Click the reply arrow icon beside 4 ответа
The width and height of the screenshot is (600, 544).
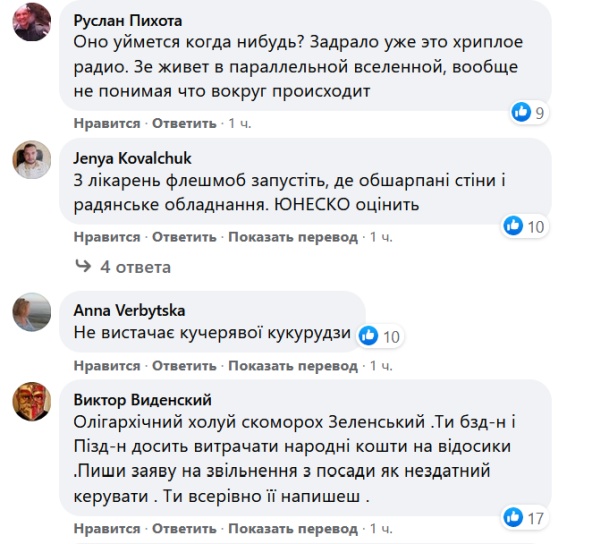pyautogui.click(x=84, y=267)
